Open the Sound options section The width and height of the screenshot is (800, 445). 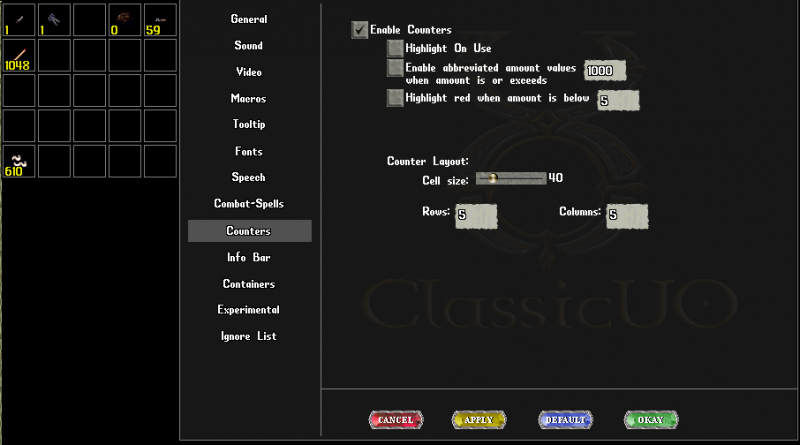tap(249, 46)
